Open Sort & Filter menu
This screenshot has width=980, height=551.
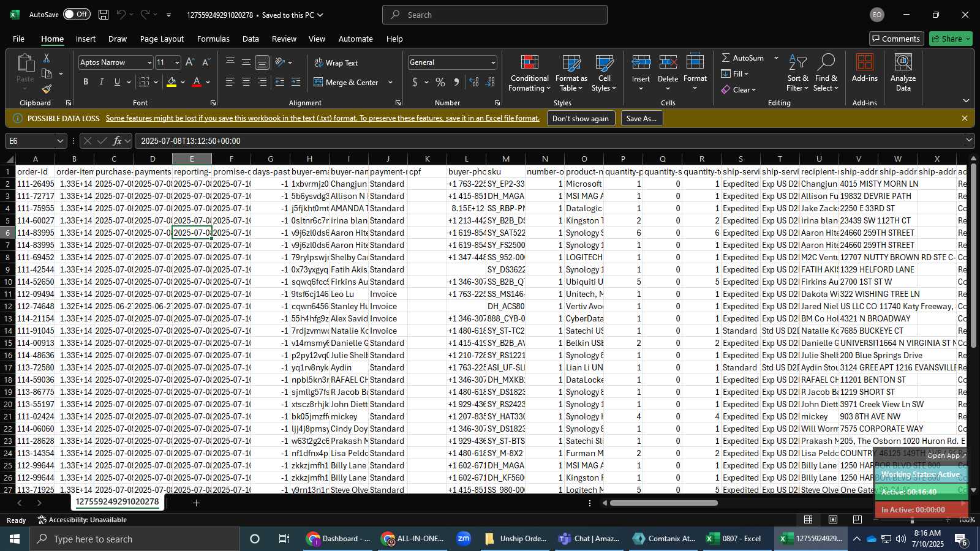pos(797,73)
